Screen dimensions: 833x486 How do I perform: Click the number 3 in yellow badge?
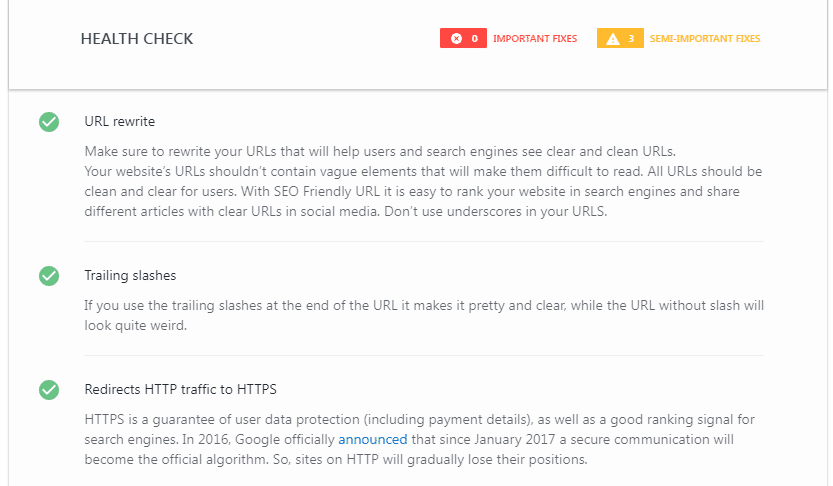tap(631, 38)
